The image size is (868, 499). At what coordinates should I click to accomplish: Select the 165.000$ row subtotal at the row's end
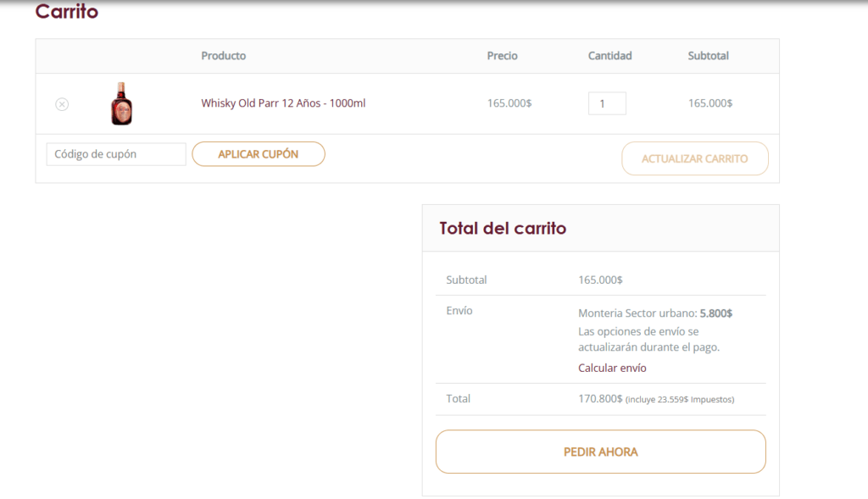[710, 103]
